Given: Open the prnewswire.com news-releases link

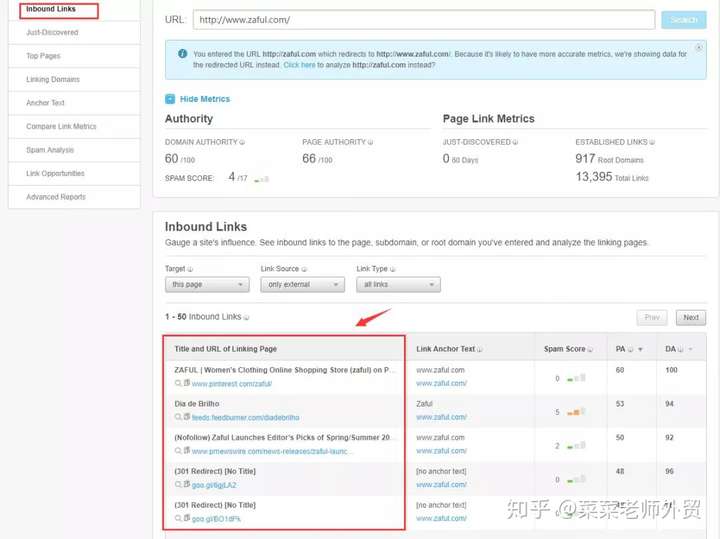Looking at the screenshot, I should [273, 452].
